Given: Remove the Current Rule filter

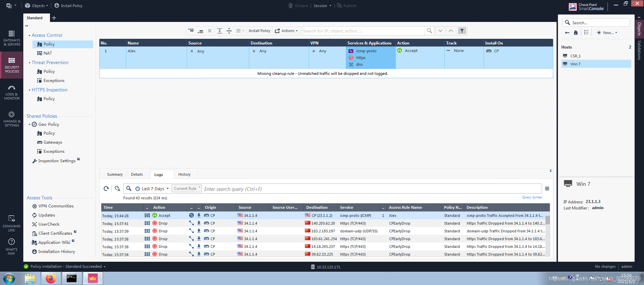Looking at the screenshot, I should click(199, 187).
